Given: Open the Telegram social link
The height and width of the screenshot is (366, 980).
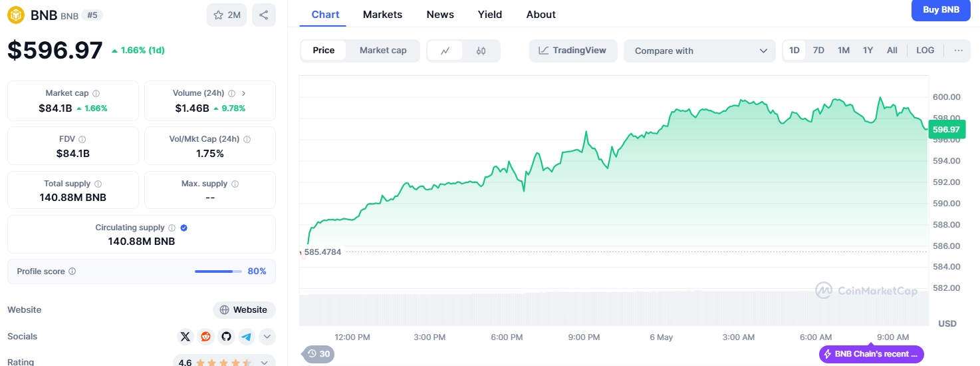Looking at the screenshot, I should coord(247,337).
